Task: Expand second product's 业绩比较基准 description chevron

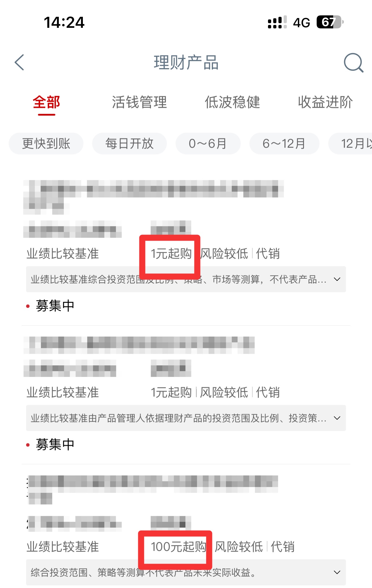Action: point(337,418)
